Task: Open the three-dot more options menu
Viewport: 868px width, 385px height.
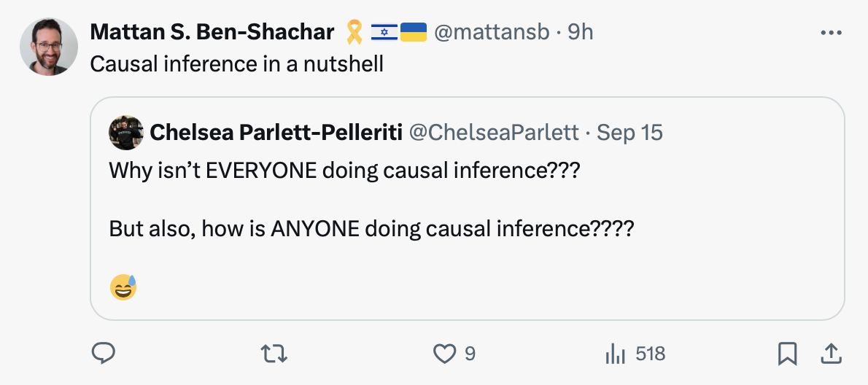Action: pos(831,33)
